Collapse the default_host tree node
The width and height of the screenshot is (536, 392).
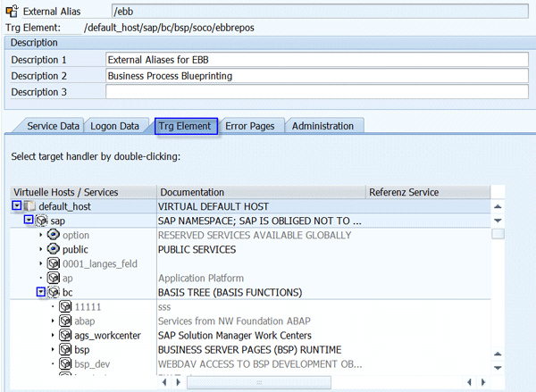pos(17,205)
